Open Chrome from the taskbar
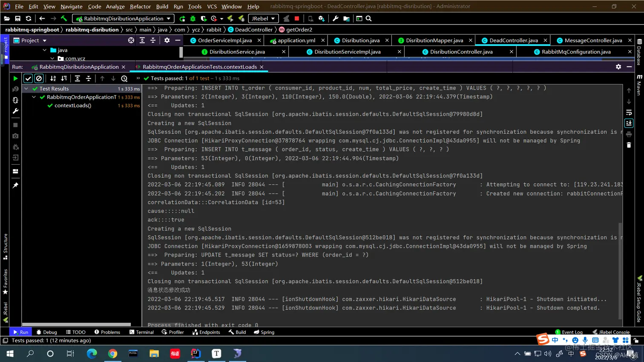This screenshot has height=362, width=644. pos(112,353)
